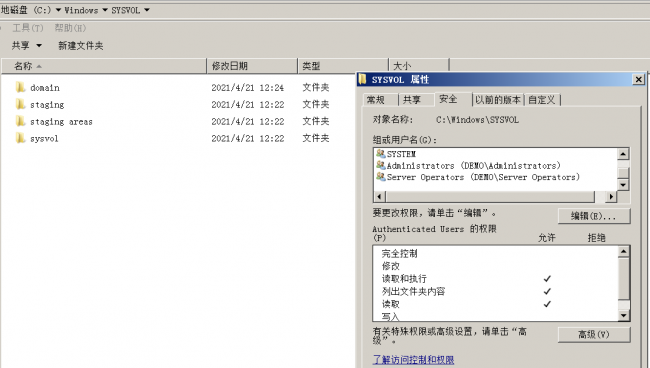Click the Server Operators group icon

pos(381,177)
